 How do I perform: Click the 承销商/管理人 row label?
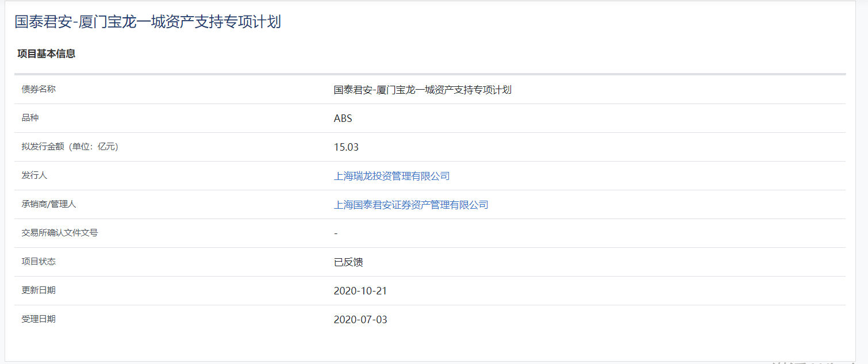click(49, 204)
